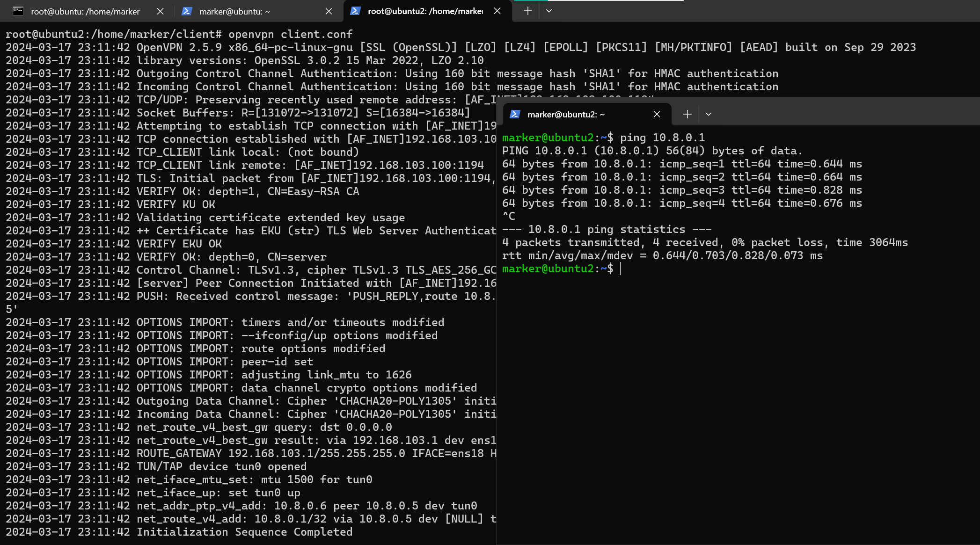This screenshot has height=545, width=980.
Task: Click the cmd icon on first tab
Action: (x=18, y=11)
